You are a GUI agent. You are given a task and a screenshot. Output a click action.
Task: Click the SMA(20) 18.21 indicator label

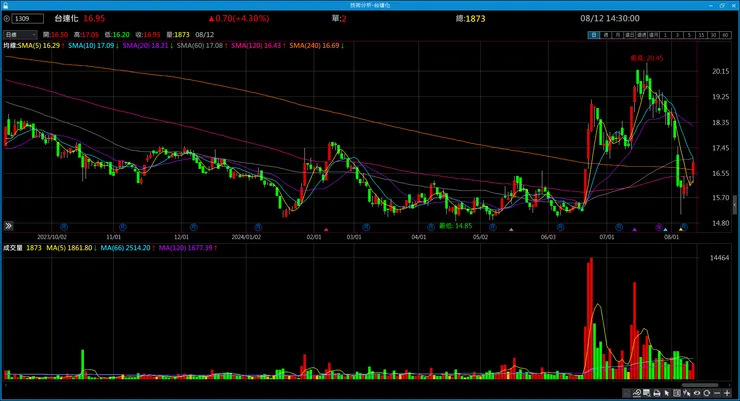pos(145,45)
